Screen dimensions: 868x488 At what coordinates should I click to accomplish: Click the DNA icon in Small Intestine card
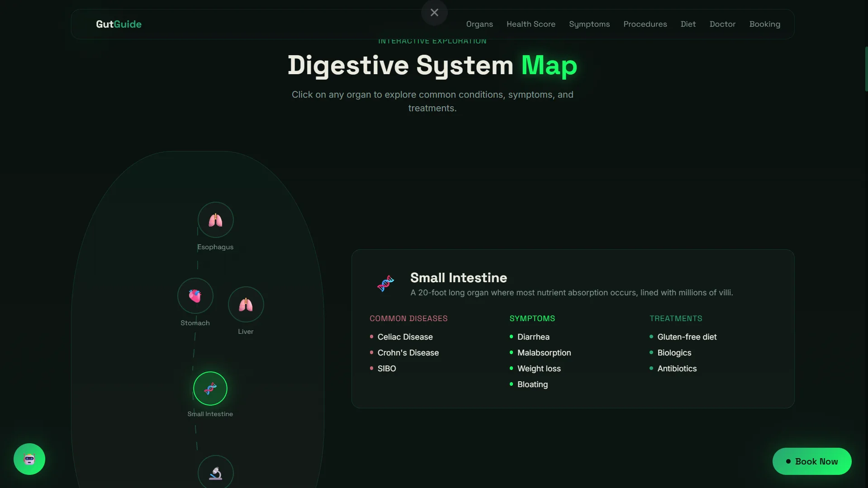coord(385,284)
